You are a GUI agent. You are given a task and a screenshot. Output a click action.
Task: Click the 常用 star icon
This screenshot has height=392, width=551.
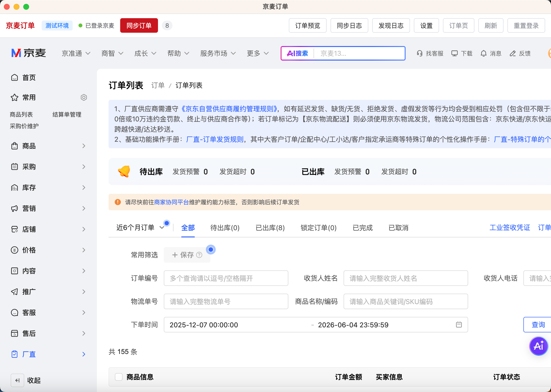pyautogui.click(x=15, y=97)
